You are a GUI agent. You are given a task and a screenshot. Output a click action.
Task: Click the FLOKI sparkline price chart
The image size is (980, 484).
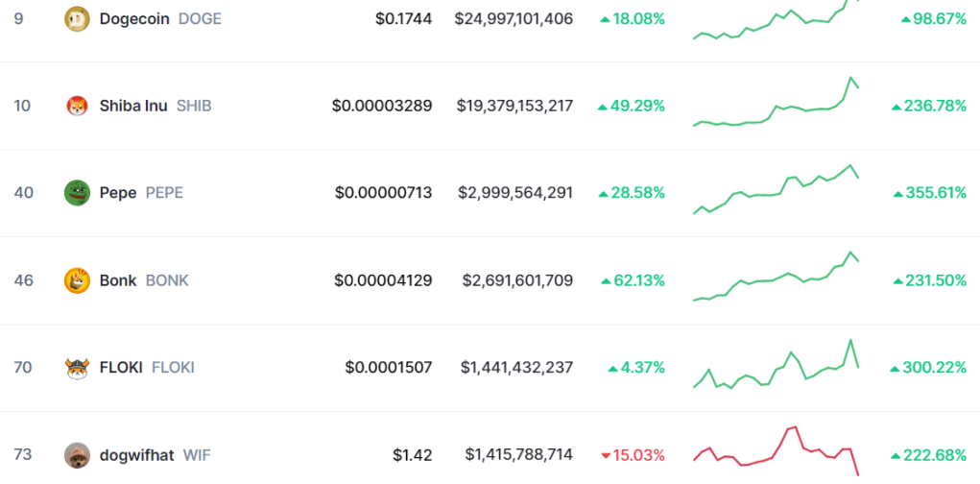[x=776, y=367]
